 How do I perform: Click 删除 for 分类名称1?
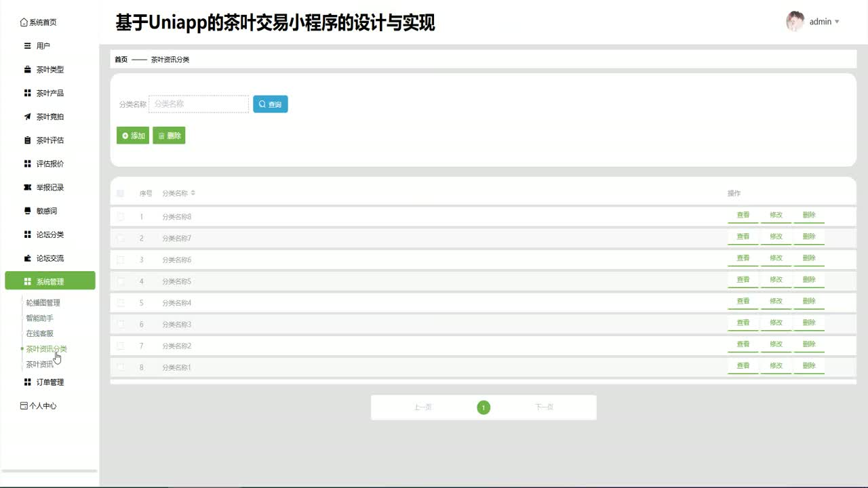pyautogui.click(x=809, y=366)
